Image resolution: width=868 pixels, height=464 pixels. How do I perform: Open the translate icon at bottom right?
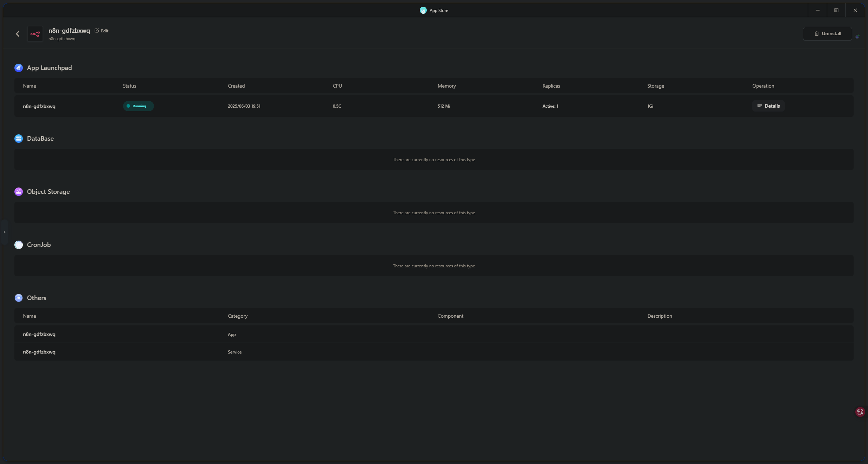860,412
